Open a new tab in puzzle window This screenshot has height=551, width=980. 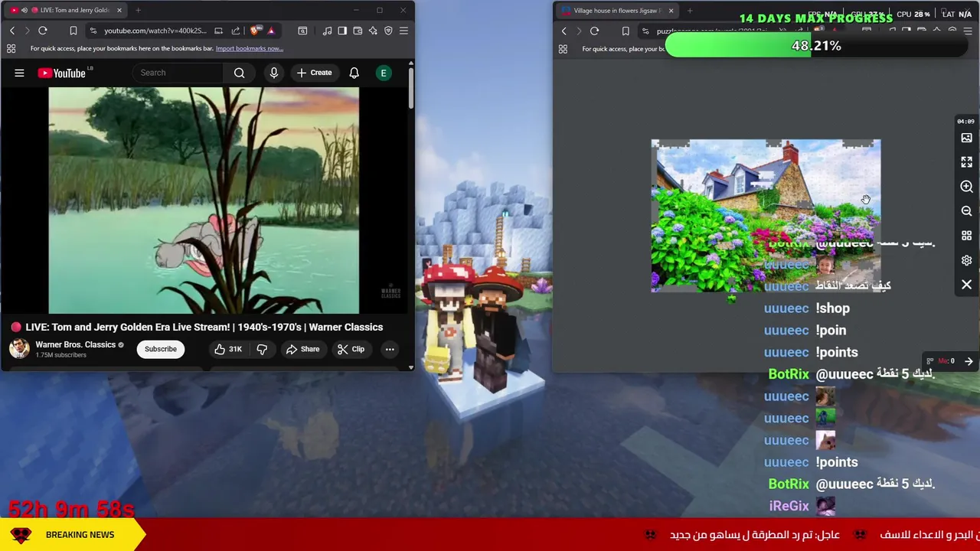(x=690, y=11)
